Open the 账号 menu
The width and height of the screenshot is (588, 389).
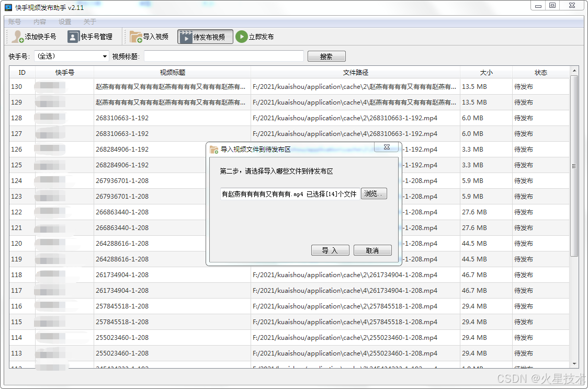click(15, 22)
